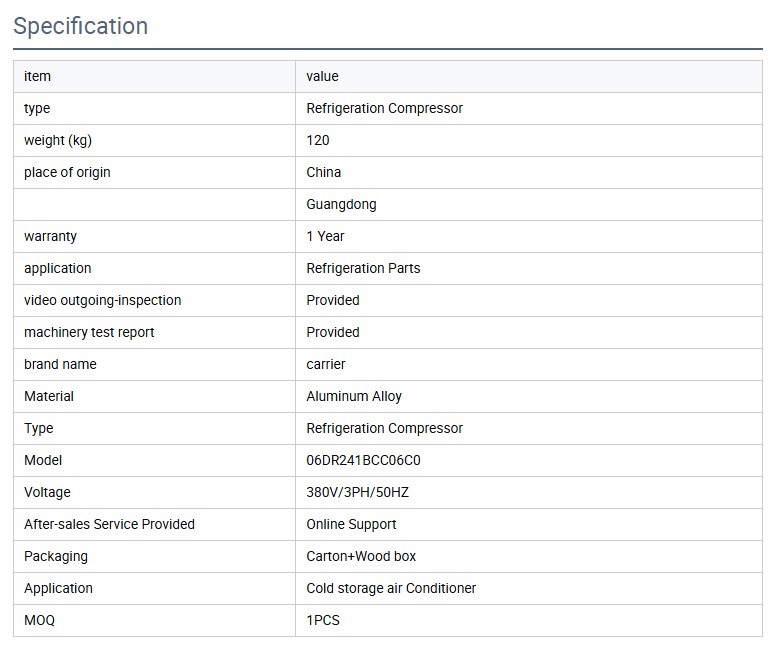777x648 pixels.
Task: Select the 'Online Support' value
Action: (x=351, y=524)
